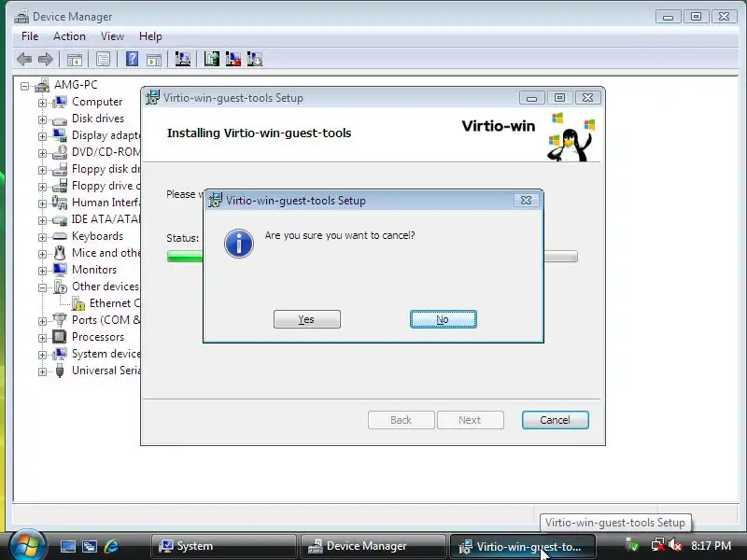Screen dimensions: 747x560
Task: Open the Windows Start orb
Action: pos(27,545)
